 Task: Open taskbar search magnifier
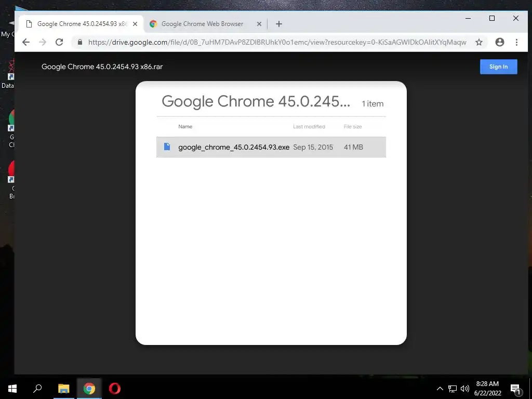tap(37, 389)
